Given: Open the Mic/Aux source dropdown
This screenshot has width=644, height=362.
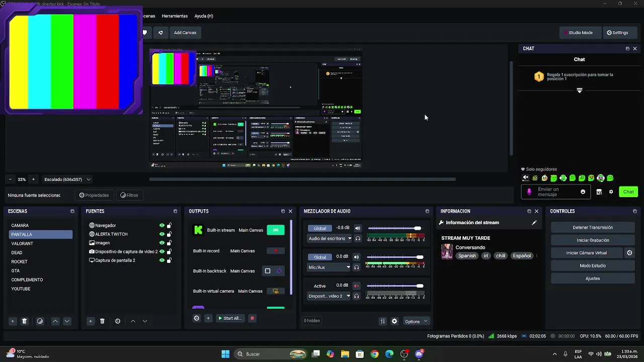Looking at the screenshot, I should (329, 267).
